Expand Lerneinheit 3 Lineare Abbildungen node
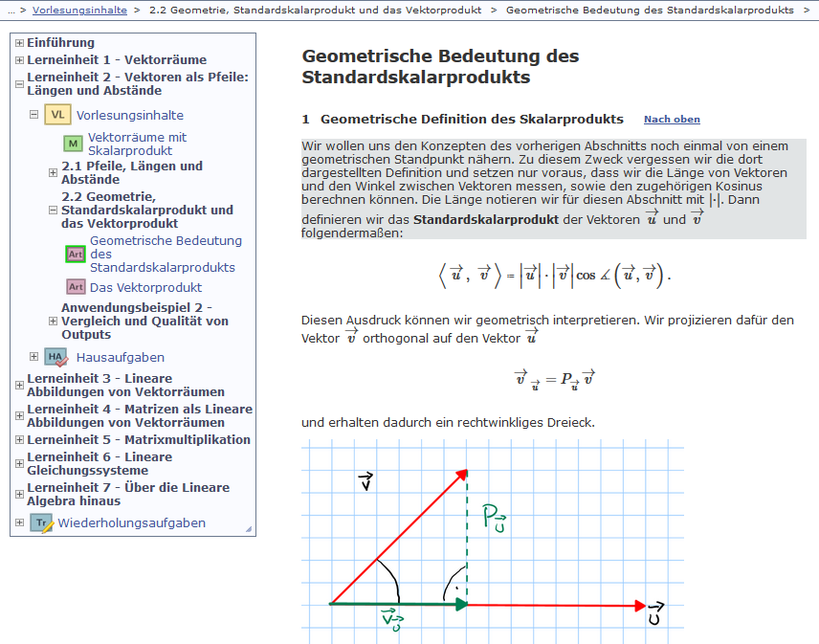The image size is (819, 644). pos(19,385)
